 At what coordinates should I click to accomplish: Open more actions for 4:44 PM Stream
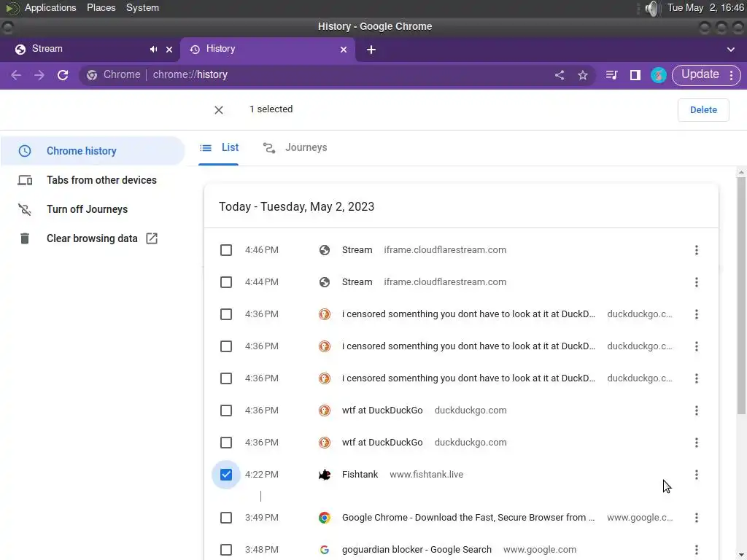[697, 282]
